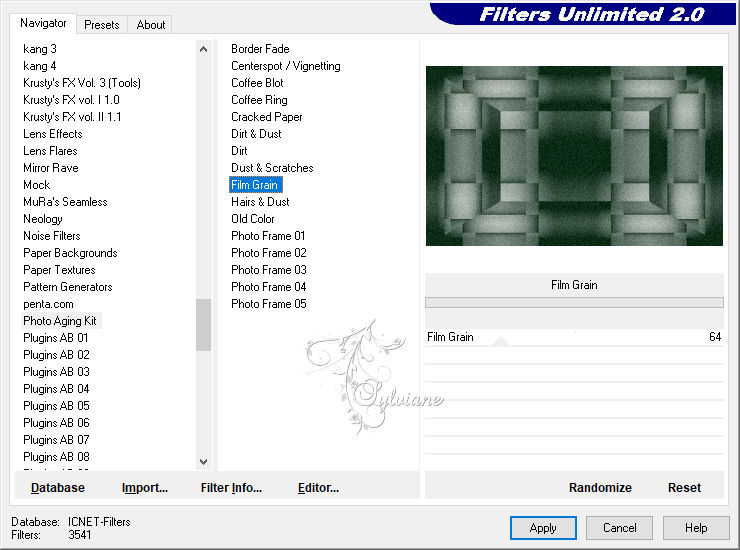The height and width of the screenshot is (550, 740).
Task: Click the Cancel button
Action: tap(619, 528)
